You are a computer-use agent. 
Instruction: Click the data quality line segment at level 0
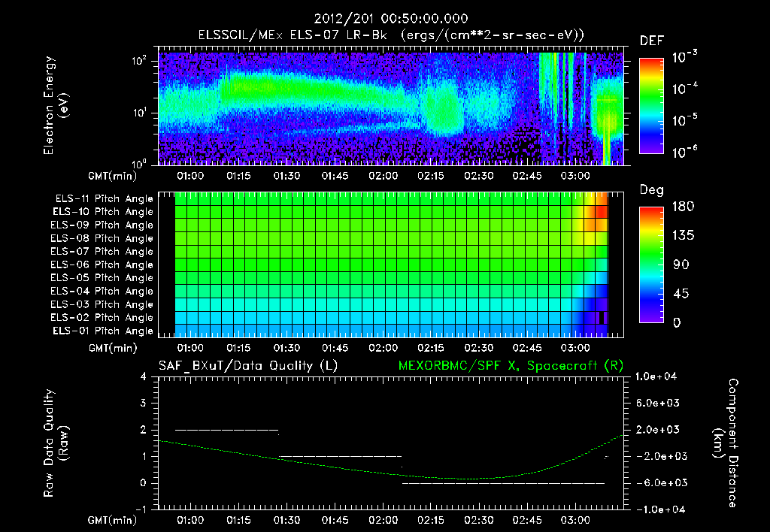[x=503, y=483]
